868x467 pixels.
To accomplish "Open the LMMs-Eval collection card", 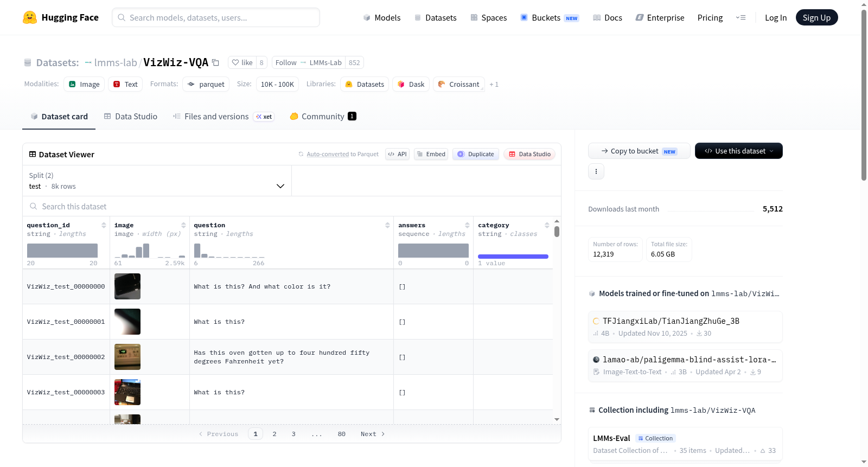I will point(685,444).
